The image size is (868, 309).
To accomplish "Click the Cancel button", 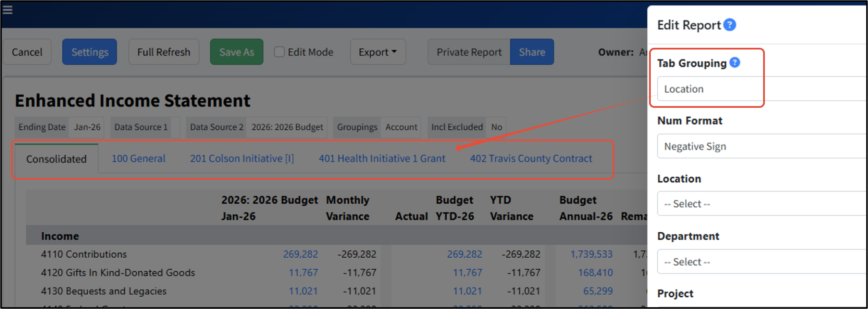I will [x=27, y=52].
